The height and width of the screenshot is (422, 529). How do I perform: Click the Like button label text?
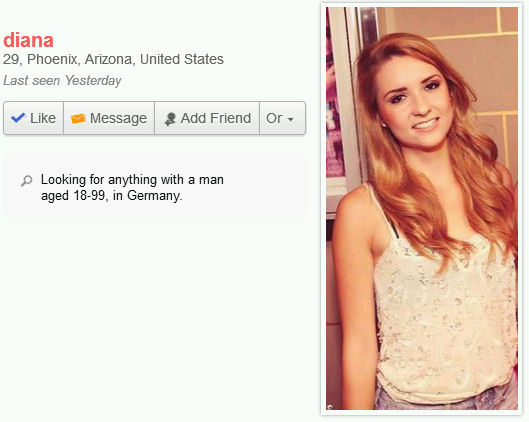pos(43,118)
